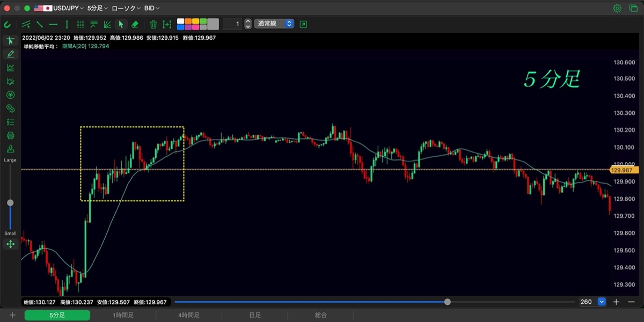Image resolution: width=644 pixels, height=322 pixels.
Task: Select the eraser tool
Action: 135,24
